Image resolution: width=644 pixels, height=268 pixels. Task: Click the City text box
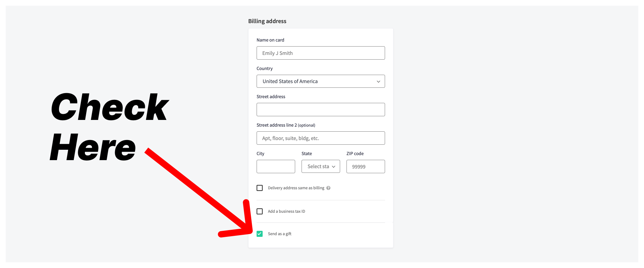[x=276, y=166]
